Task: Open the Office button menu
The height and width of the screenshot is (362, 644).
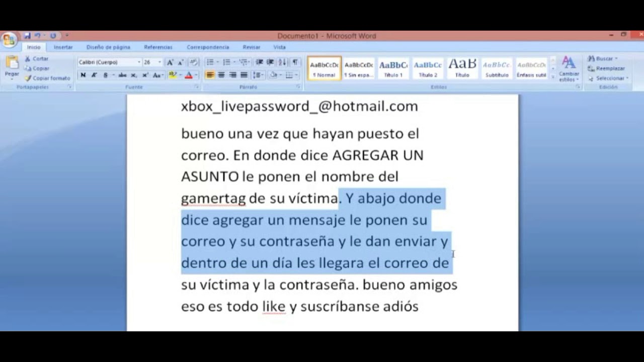Action: click(9, 40)
